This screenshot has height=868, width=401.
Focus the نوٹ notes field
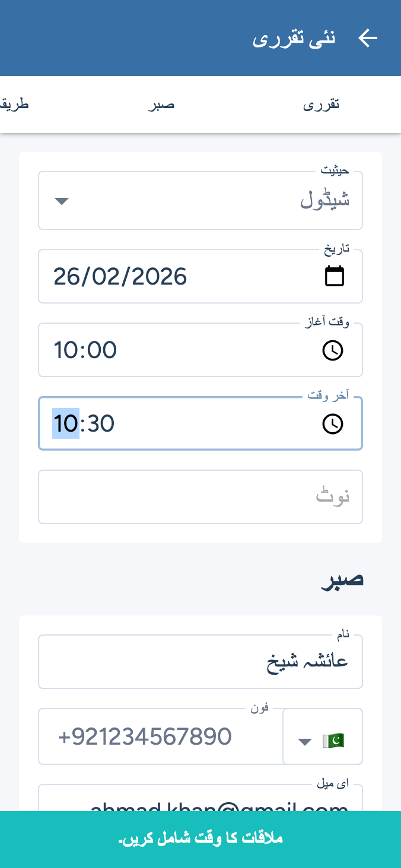[x=200, y=497]
